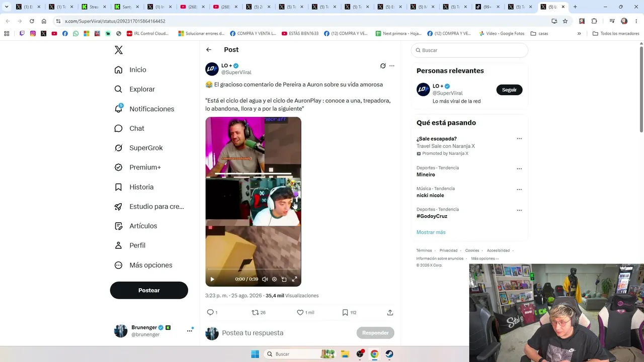The height and width of the screenshot is (362, 644).
Task: Open more options for Mineiro trend
Action: pyautogui.click(x=519, y=169)
